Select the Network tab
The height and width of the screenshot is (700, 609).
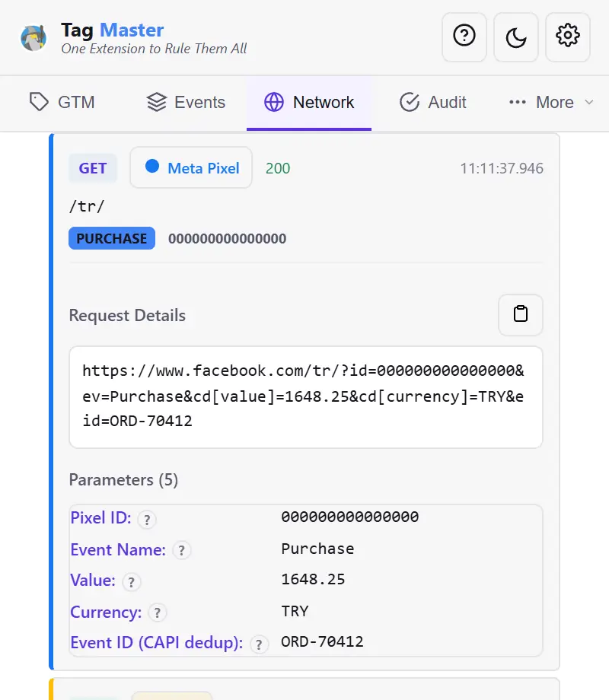(x=309, y=102)
